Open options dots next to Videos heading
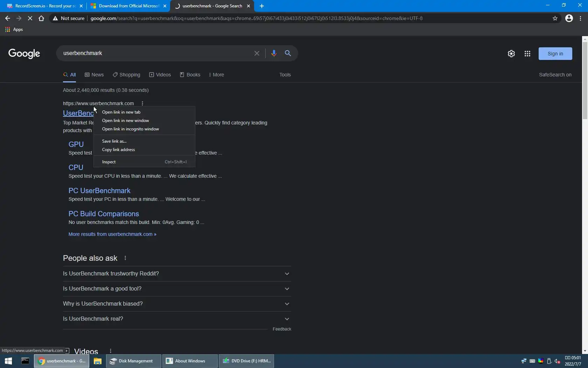This screenshot has width=588, height=368. (111, 351)
